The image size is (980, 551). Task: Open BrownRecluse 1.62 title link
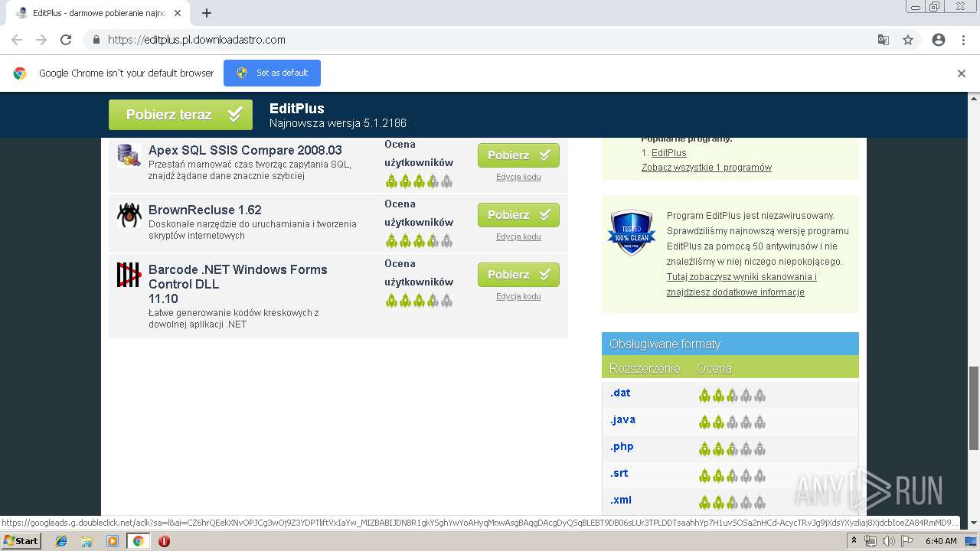click(x=205, y=210)
